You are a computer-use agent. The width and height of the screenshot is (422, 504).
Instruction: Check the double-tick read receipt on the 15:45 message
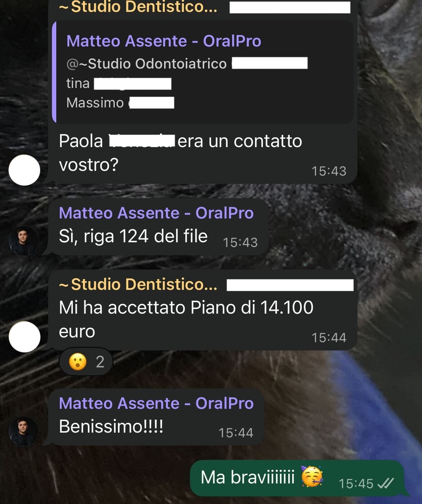(x=385, y=483)
